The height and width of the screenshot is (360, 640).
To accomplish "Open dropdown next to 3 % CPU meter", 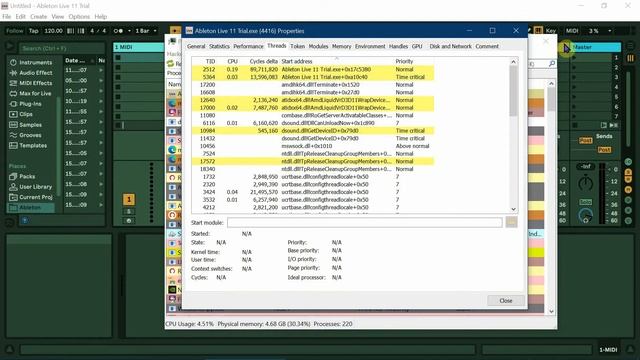I will coord(610,31).
